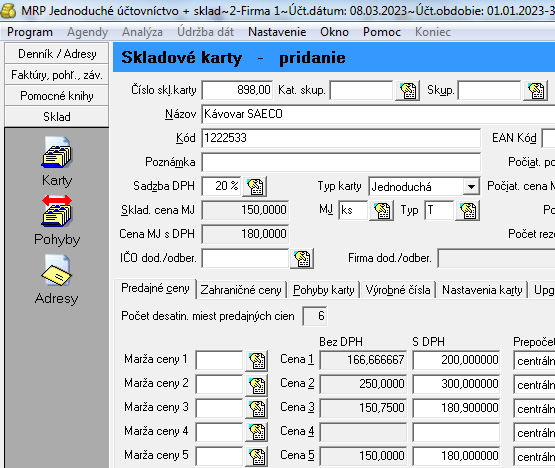Click the MJ field containing ks
The width and height of the screenshot is (555, 468).
pyautogui.click(x=353, y=210)
